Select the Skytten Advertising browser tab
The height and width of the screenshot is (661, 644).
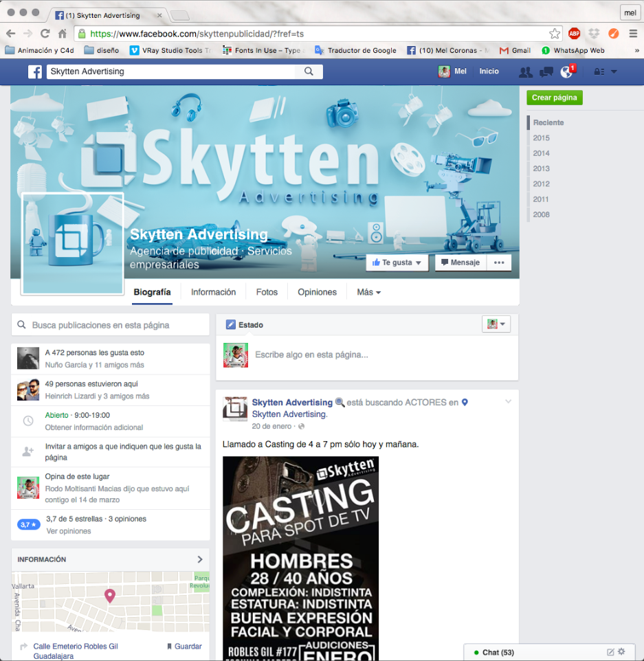[x=109, y=16]
